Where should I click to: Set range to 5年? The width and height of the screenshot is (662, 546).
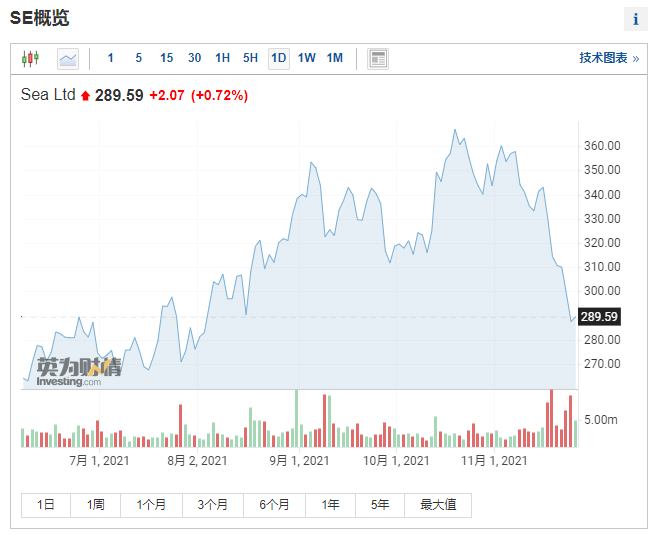pos(380,505)
